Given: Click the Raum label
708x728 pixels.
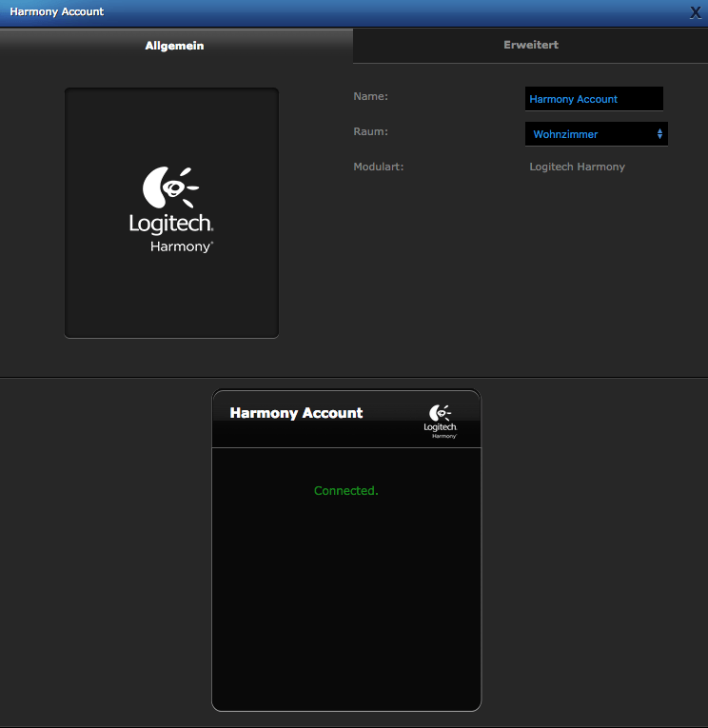Looking at the screenshot, I should click(x=370, y=131).
